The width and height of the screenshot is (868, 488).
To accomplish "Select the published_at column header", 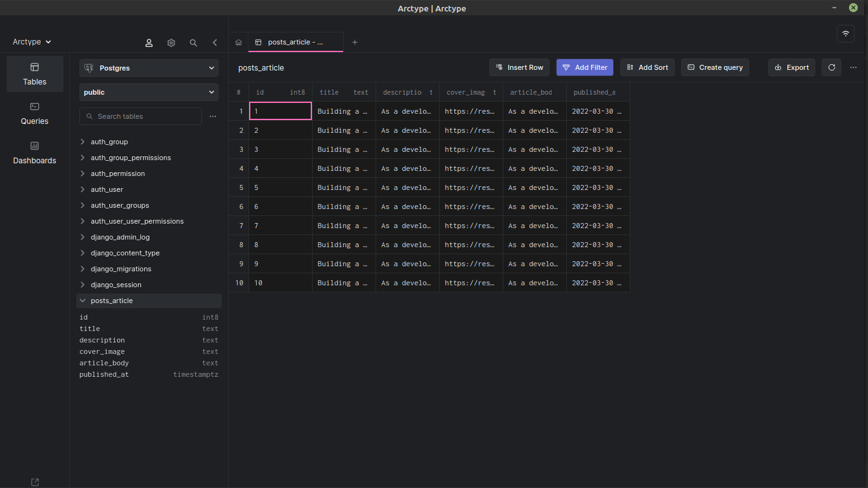I will 598,92.
